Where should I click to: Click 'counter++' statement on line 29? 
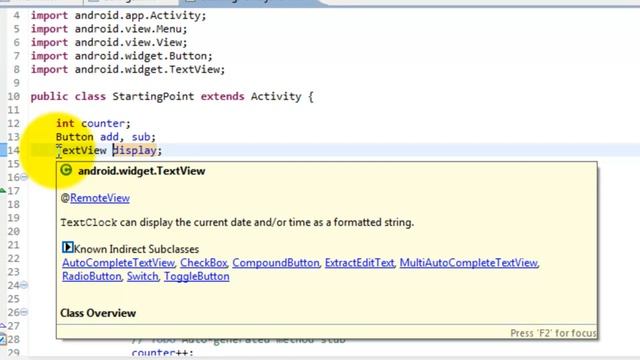(162, 353)
